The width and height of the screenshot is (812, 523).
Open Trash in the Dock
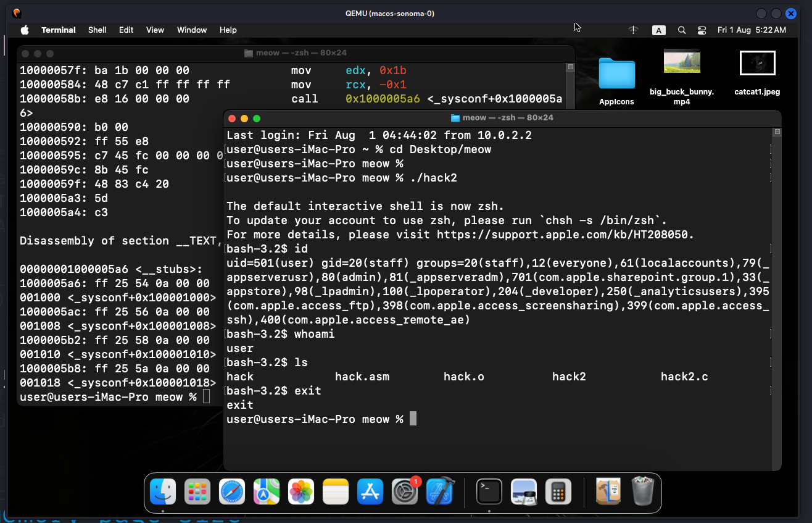[642, 492]
